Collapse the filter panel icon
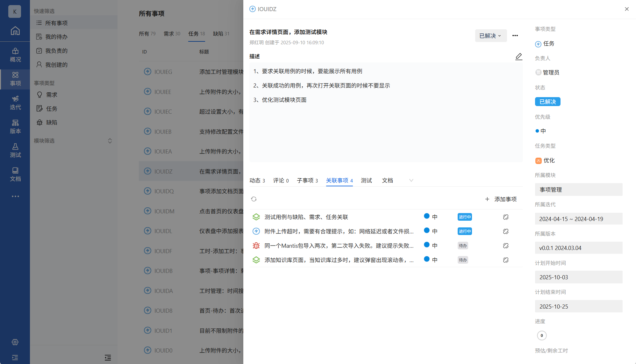Screen dimensions: 636x364 point(108,357)
